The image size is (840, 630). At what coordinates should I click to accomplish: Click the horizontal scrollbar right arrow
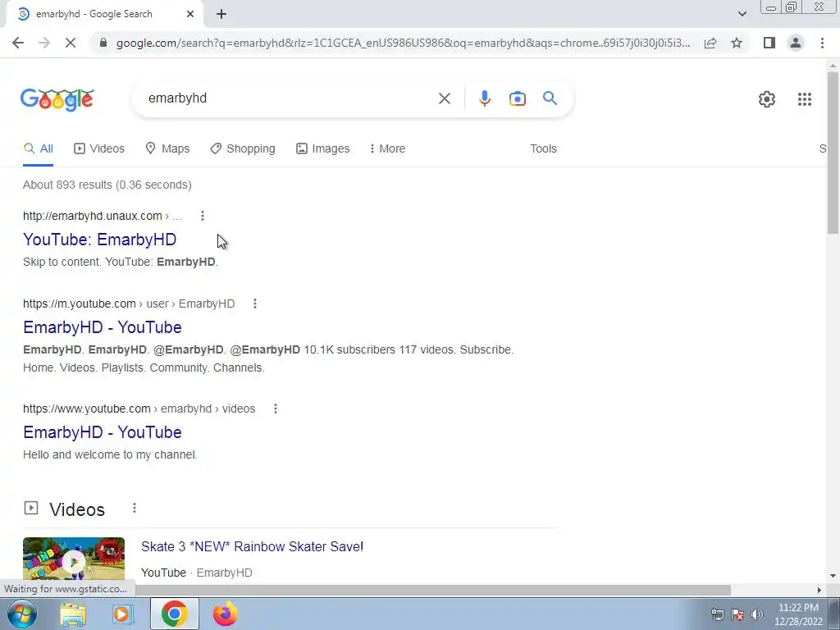819,590
